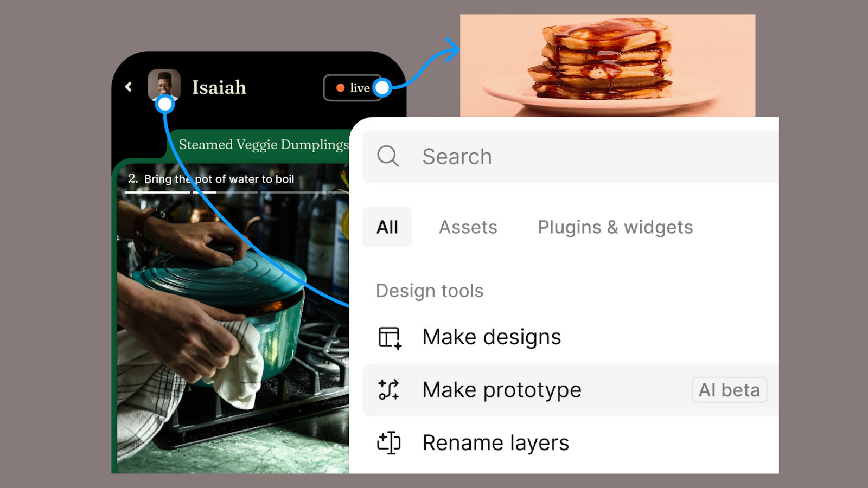Switch to the All tab
This screenshot has height=488, width=868.
387,227
